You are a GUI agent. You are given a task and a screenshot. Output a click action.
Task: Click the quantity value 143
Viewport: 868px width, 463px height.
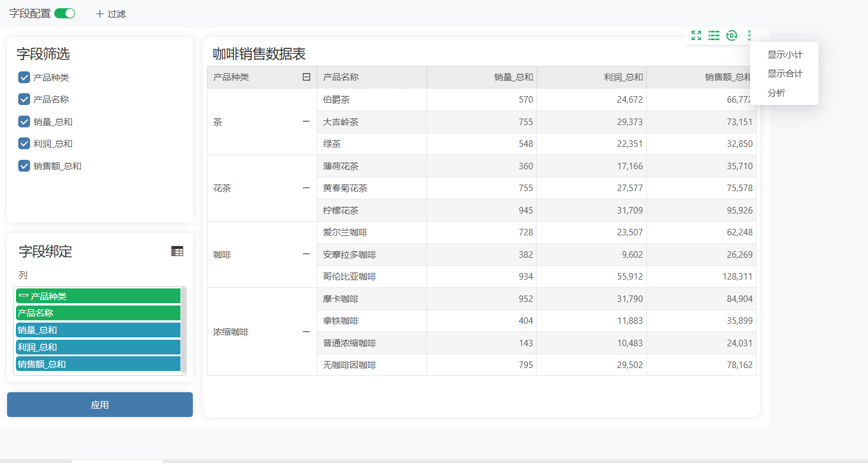click(525, 343)
